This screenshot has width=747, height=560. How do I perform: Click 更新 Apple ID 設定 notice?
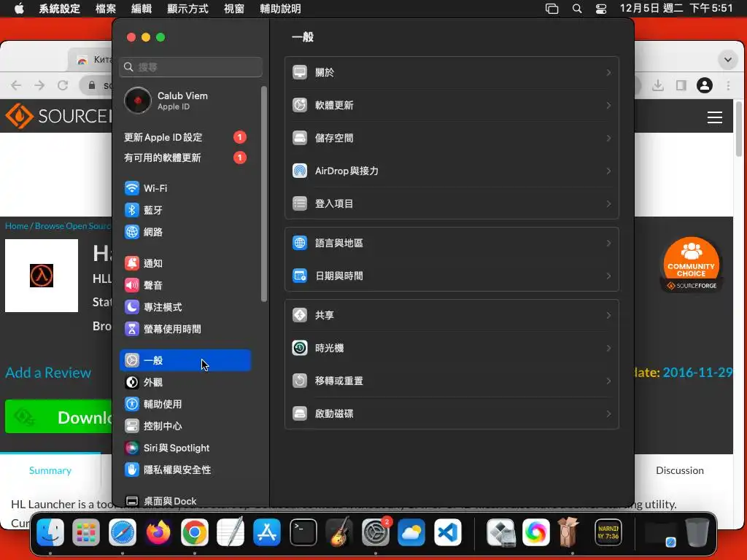[185, 137]
